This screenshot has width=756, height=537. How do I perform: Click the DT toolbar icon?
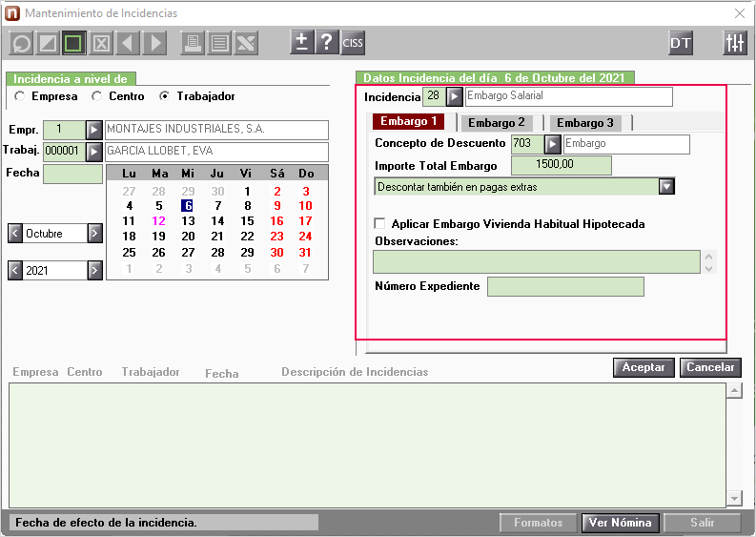coord(681,43)
